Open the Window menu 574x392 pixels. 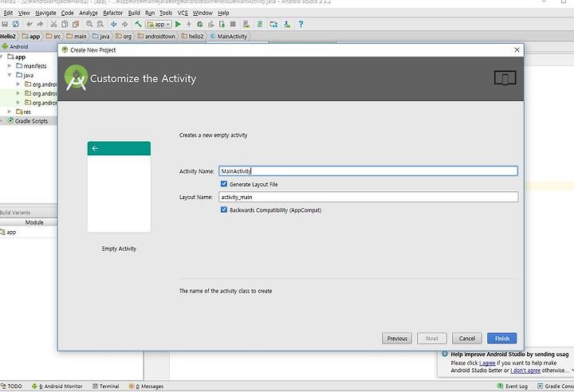click(202, 13)
